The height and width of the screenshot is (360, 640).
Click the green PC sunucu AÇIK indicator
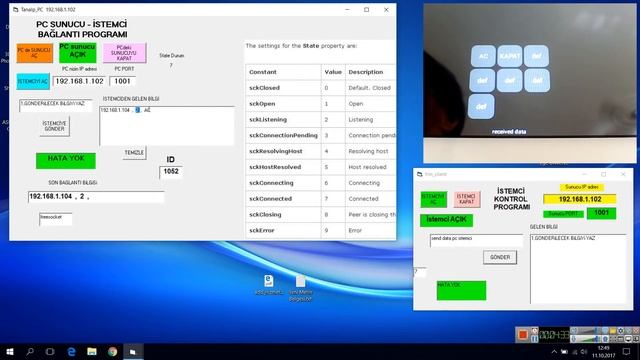coord(78,53)
